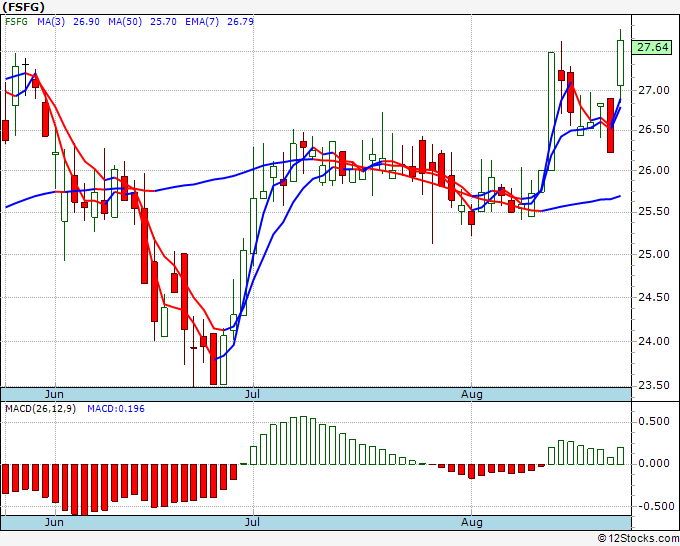Click the 25.00 price axis label
Image resolution: width=680 pixels, height=546 pixels.
coord(654,254)
